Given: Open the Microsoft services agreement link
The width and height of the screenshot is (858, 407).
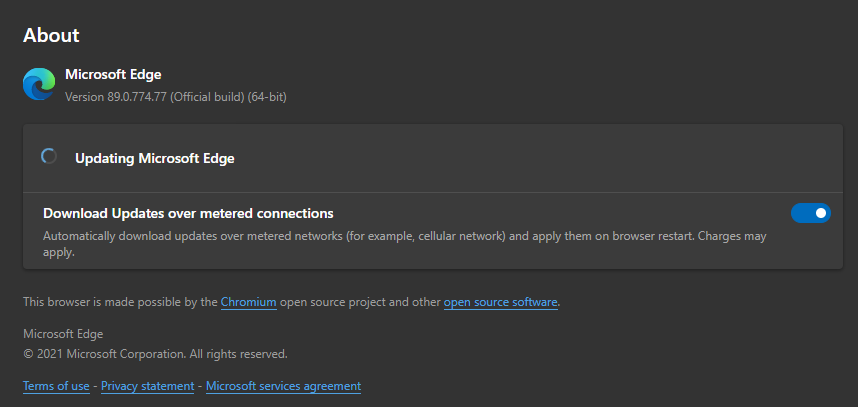Looking at the screenshot, I should [x=283, y=386].
